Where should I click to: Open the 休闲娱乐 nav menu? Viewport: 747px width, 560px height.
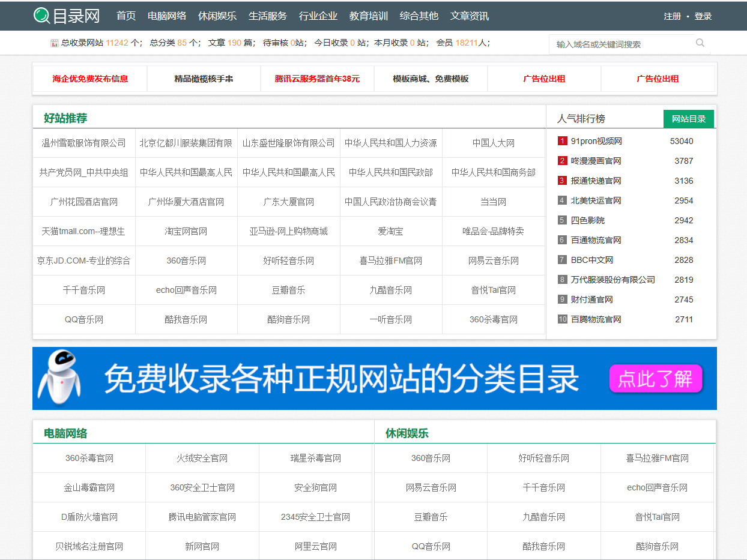pyautogui.click(x=217, y=16)
